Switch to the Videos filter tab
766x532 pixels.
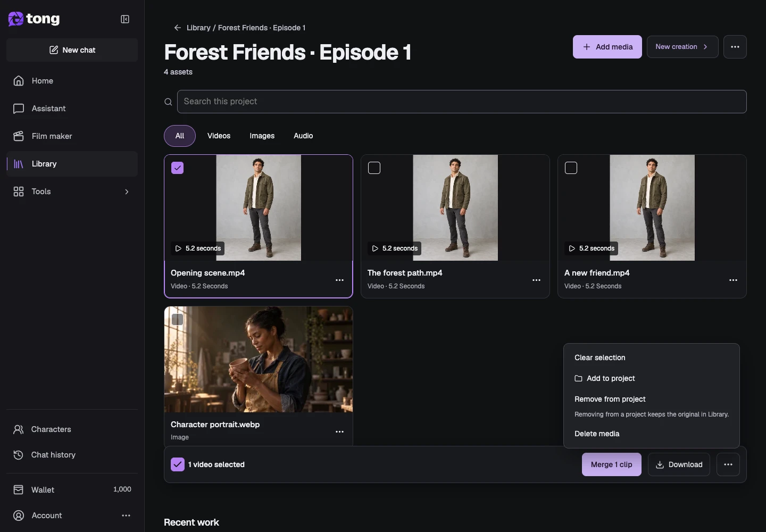(219, 136)
